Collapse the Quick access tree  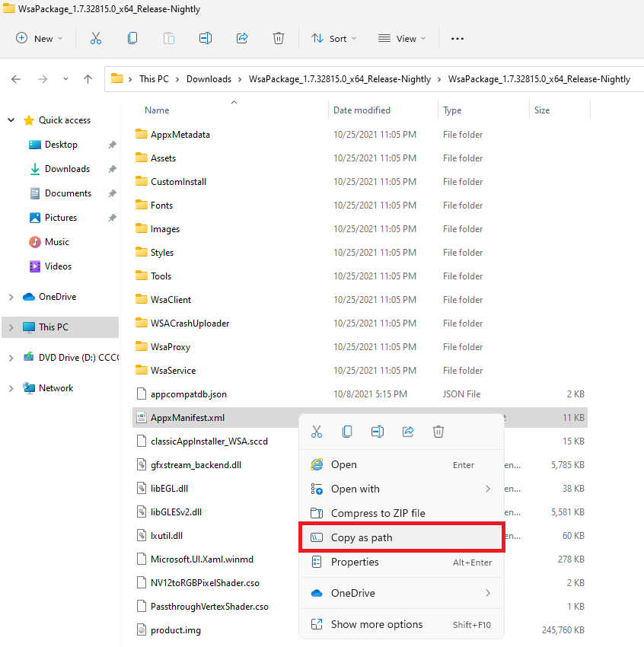pyautogui.click(x=11, y=120)
